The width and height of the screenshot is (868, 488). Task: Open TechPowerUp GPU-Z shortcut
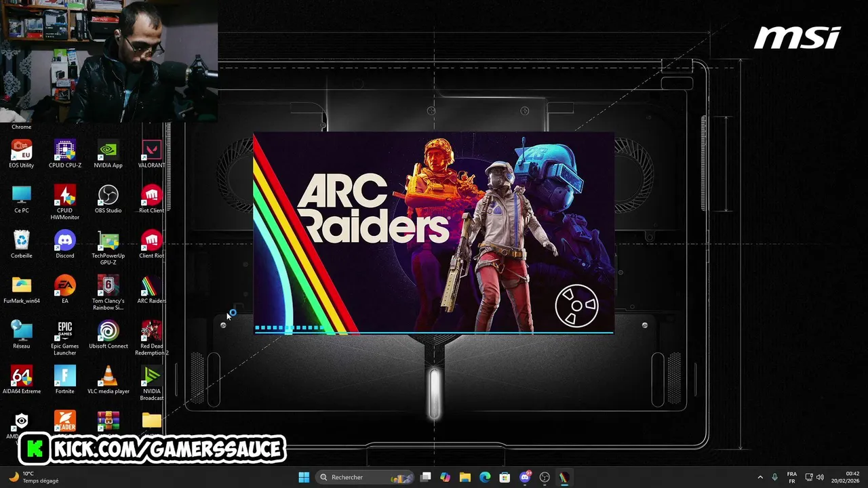click(108, 247)
